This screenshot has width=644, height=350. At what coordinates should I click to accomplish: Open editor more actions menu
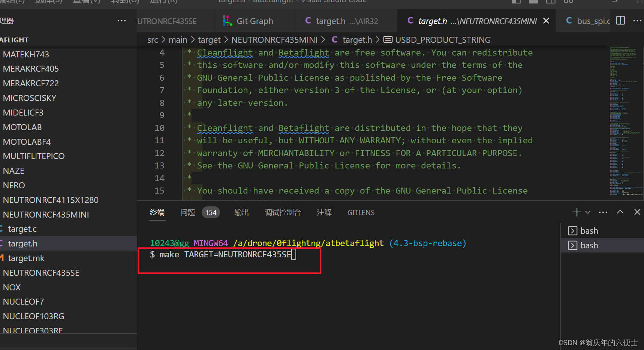click(637, 21)
